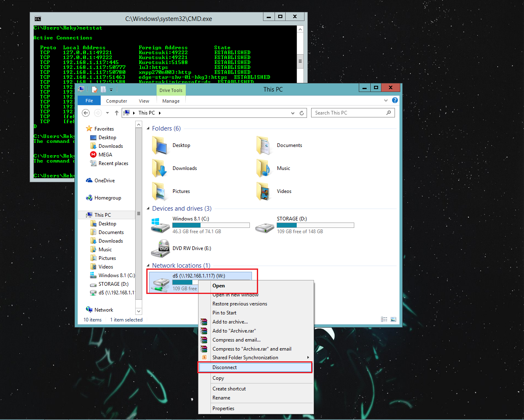The width and height of the screenshot is (524, 420).
Task: Select Network in navigation pane
Action: tap(104, 310)
